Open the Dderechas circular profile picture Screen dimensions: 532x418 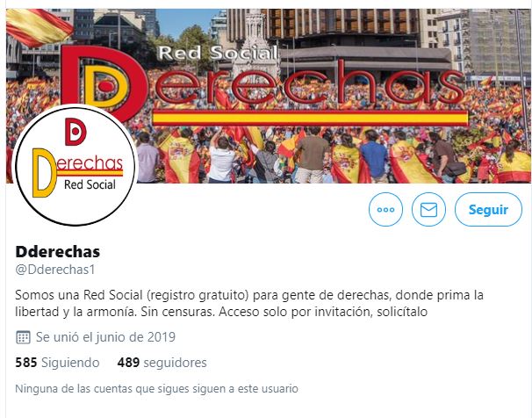75,165
